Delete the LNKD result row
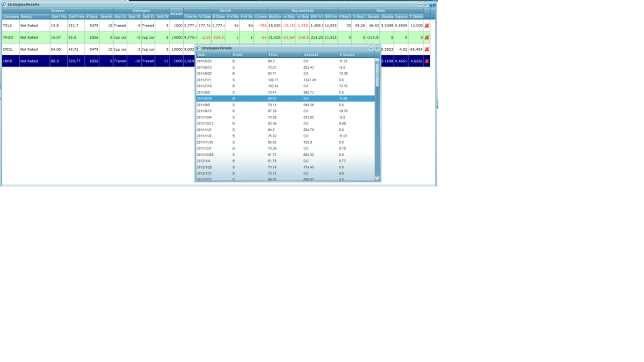The height and width of the screenshot is (362, 644). [427, 62]
